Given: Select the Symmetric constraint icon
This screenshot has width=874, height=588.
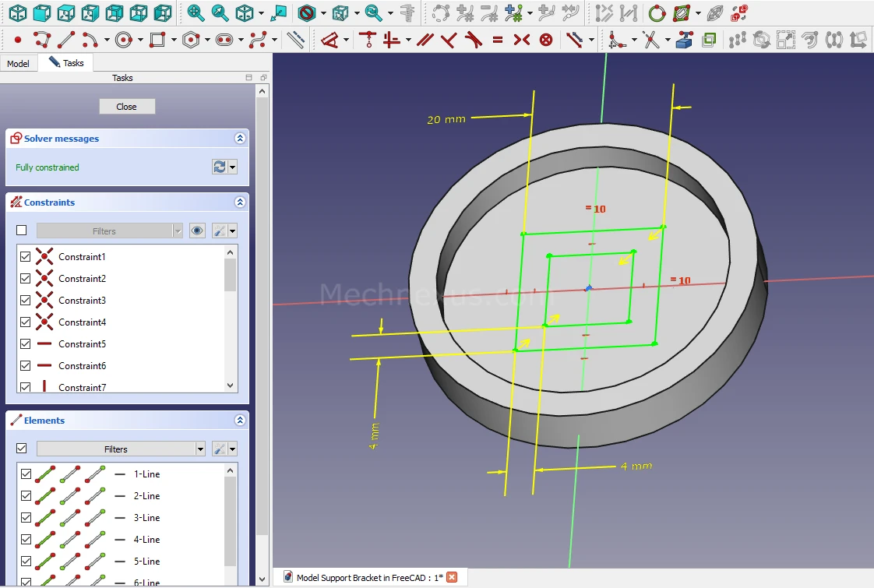Looking at the screenshot, I should 521,40.
